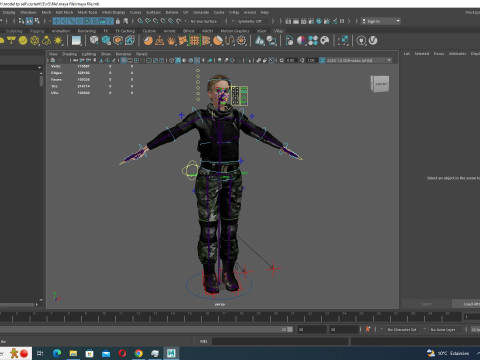
Task: Toggle select by component type mode button
Action: pos(37,21)
